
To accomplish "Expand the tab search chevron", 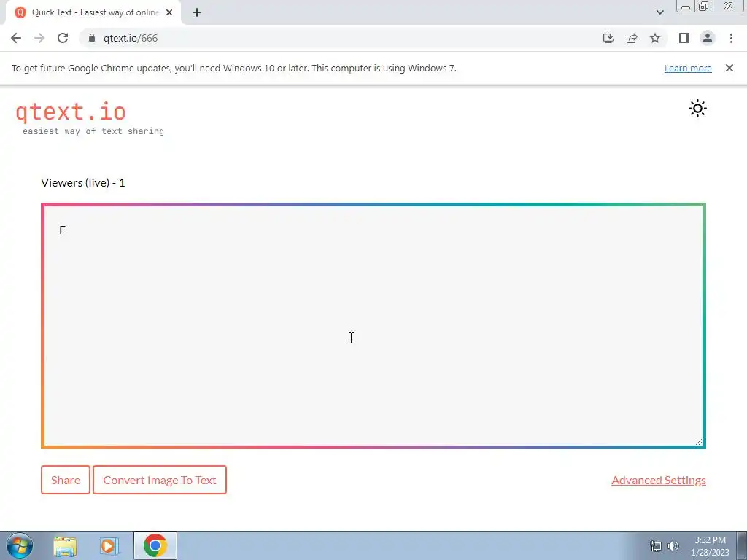I will pos(659,12).
